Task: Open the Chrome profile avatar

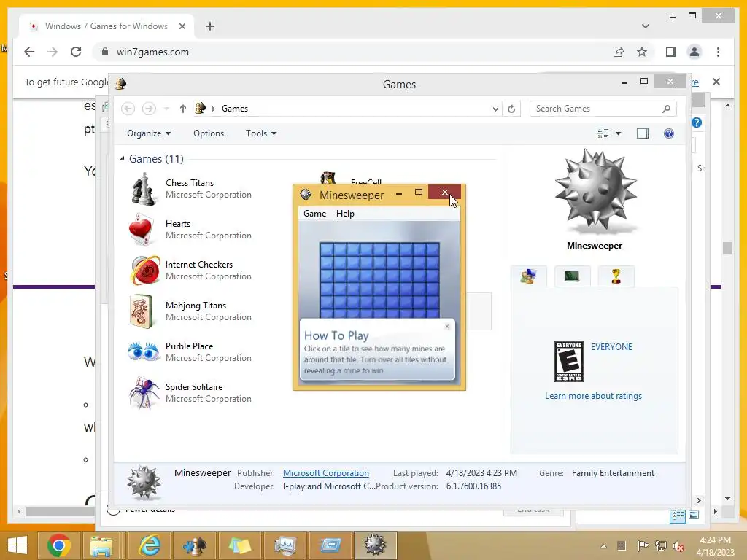Action: 694,52
